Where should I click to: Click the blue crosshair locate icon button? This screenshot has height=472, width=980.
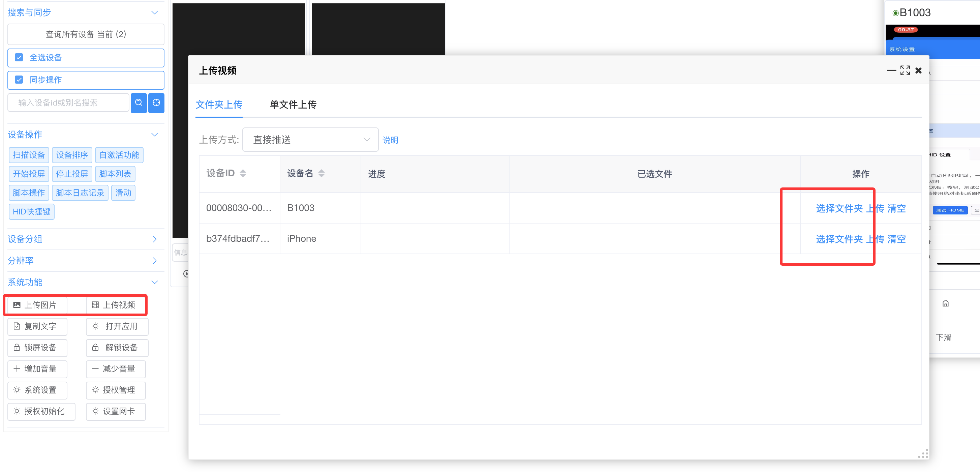(156, 102)
